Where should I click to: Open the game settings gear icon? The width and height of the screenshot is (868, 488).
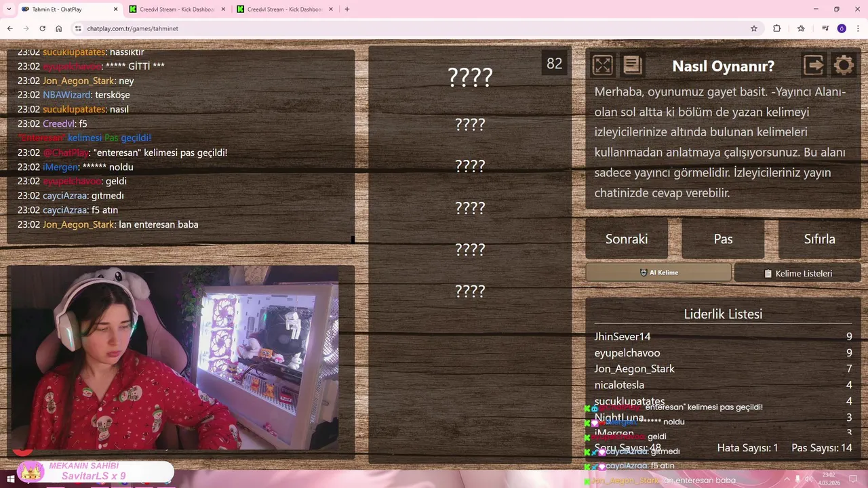tap(844, 65)
